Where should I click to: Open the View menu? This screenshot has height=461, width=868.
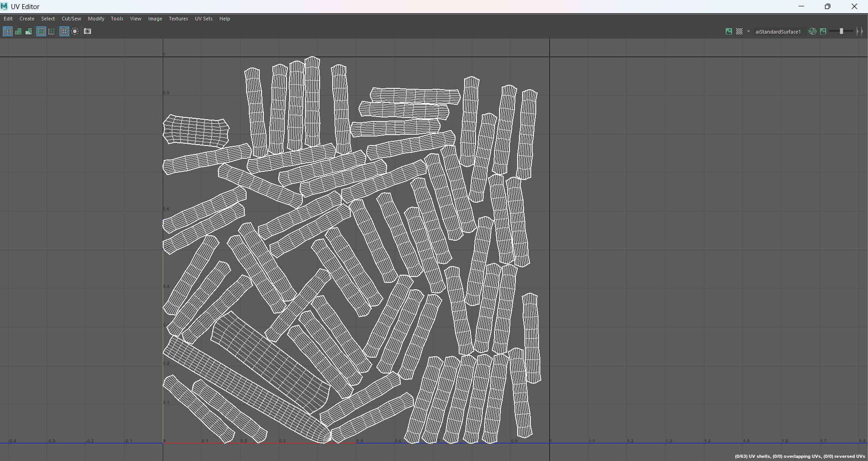point(136,19)
